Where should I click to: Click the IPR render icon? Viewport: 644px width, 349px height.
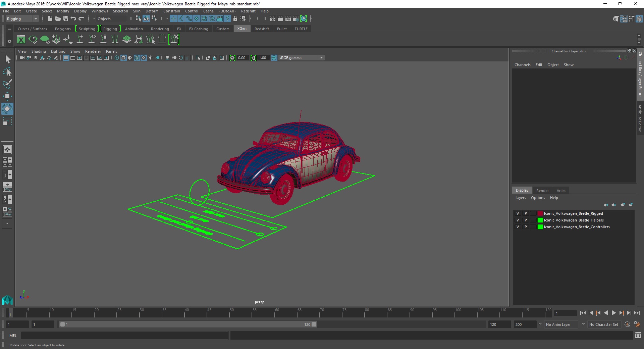(288, 19)
